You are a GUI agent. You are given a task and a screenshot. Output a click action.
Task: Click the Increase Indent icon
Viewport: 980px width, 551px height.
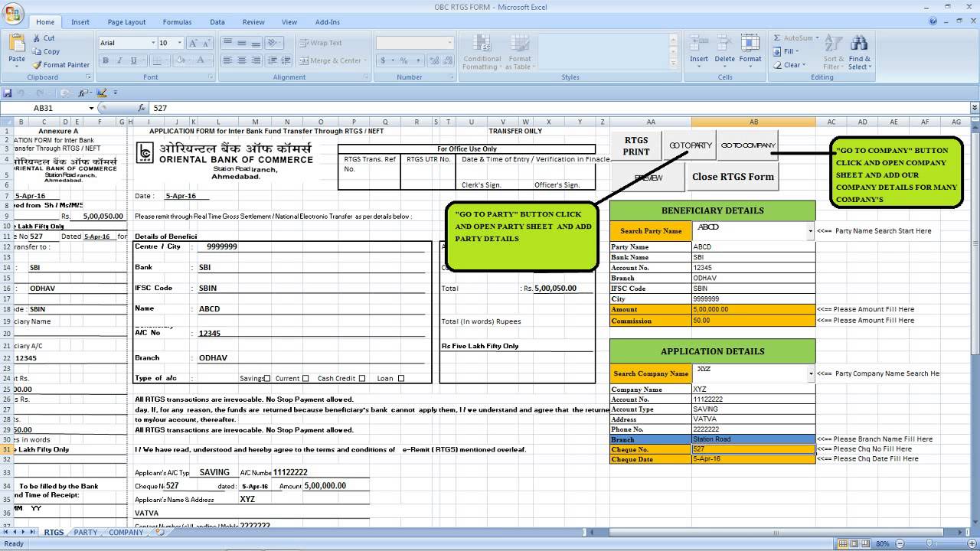288,60
